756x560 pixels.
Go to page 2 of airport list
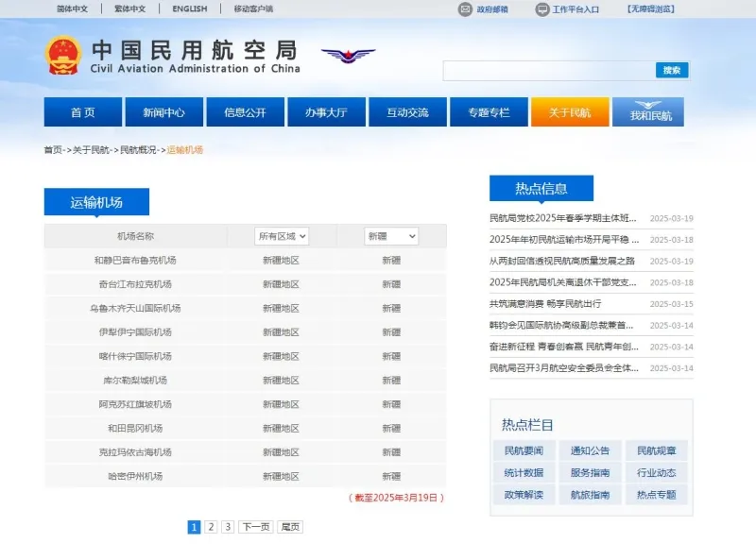211,527
